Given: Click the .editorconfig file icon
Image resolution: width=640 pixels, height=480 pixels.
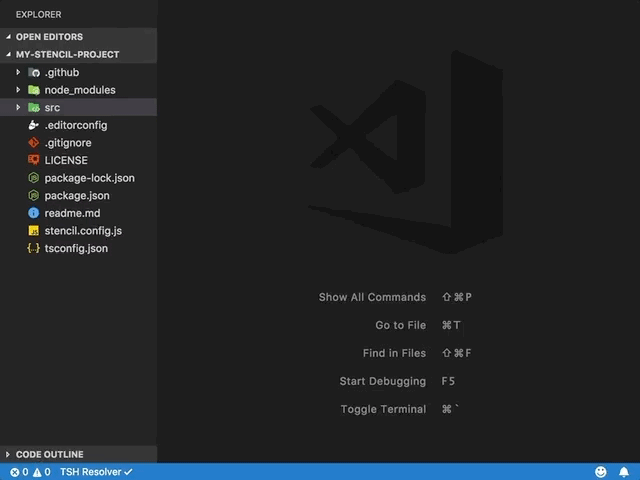Looking at the screenshot, I should 33,125.
